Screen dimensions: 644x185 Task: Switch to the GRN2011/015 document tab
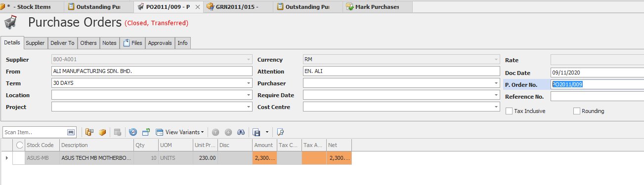click(238, 7)
